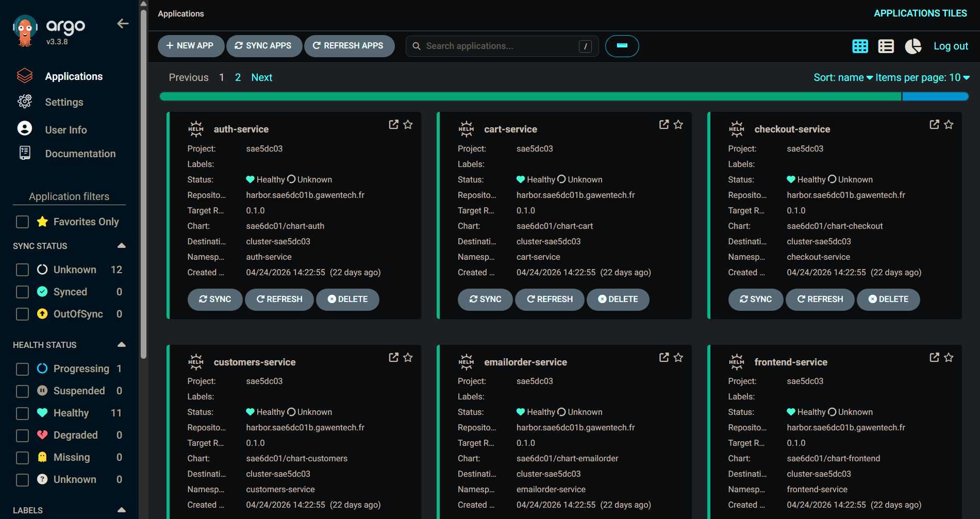
Task: Open Applications via its stack icon
Action: [25, 76]
